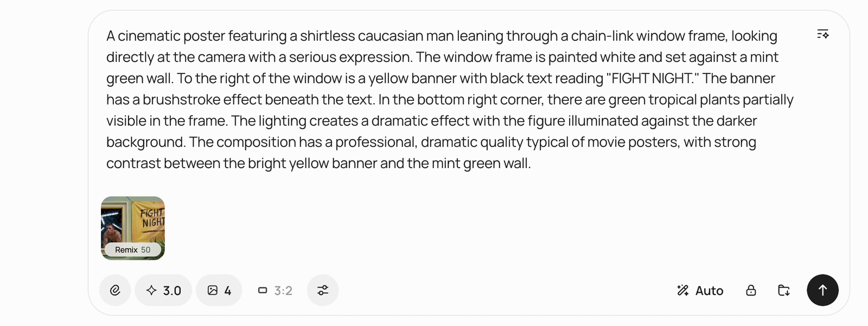Open the 3:2 aspect ratio selector
Viewport: 868px width, 326px height.
click(275, 290)
